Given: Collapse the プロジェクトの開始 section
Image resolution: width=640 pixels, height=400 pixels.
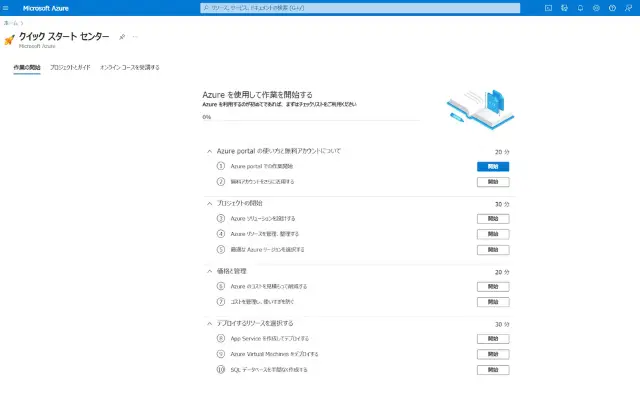Looking at the screenshot, I should 209,204.
